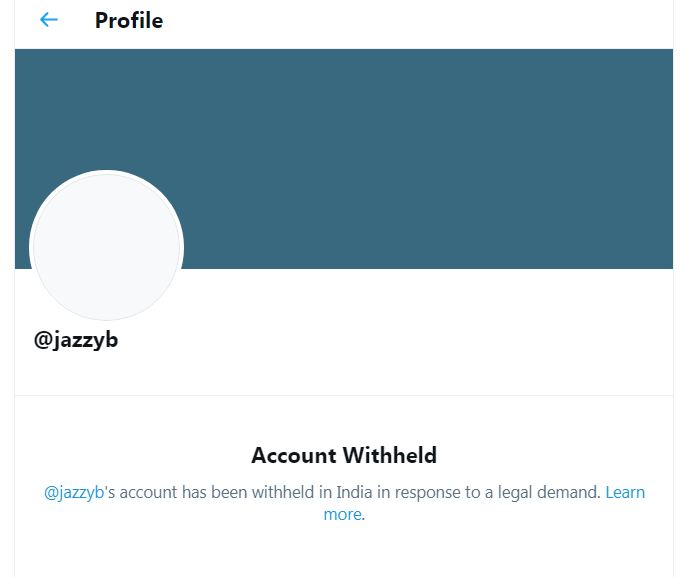Screen dimensions: 698x577
Task: Follow the Learn more link
Action: [x=624, y=492]
